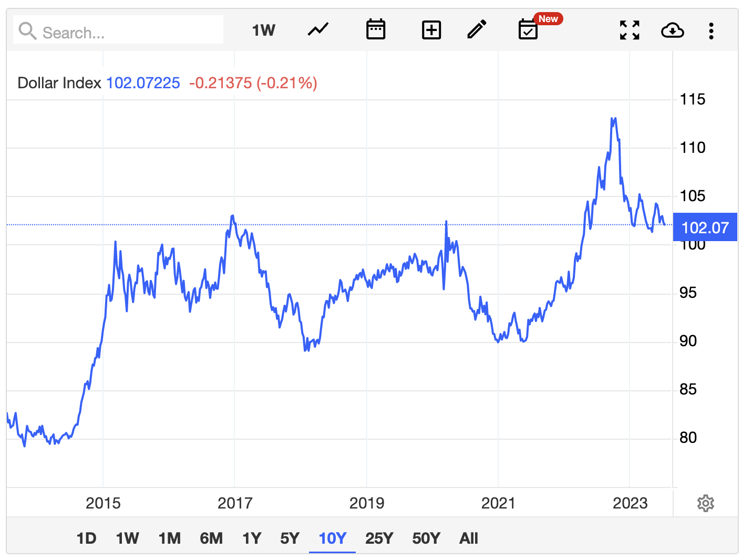Select the 1M time range
Image resolution: width=742 pixels, height=560 pixels.
click(170, 538)
